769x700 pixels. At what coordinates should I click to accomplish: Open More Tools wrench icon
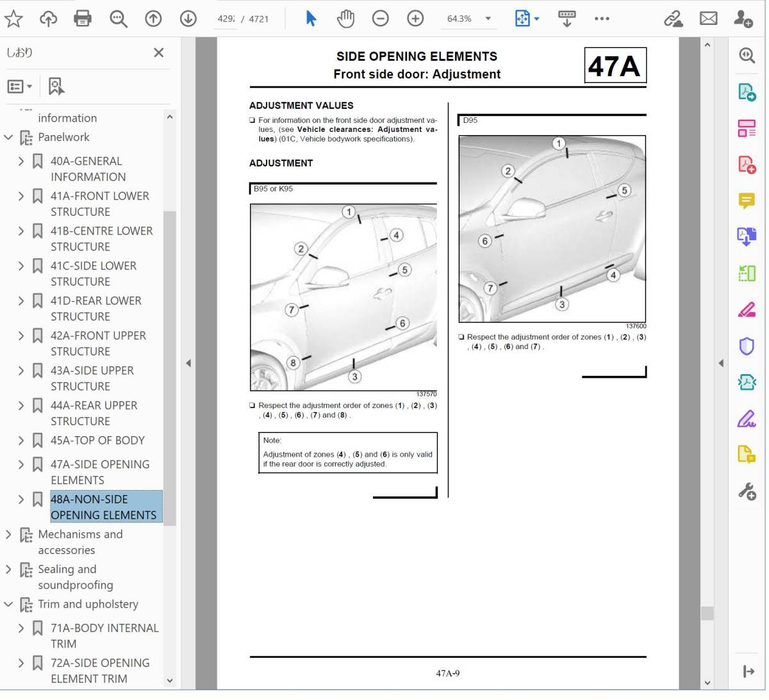point(747,492)
